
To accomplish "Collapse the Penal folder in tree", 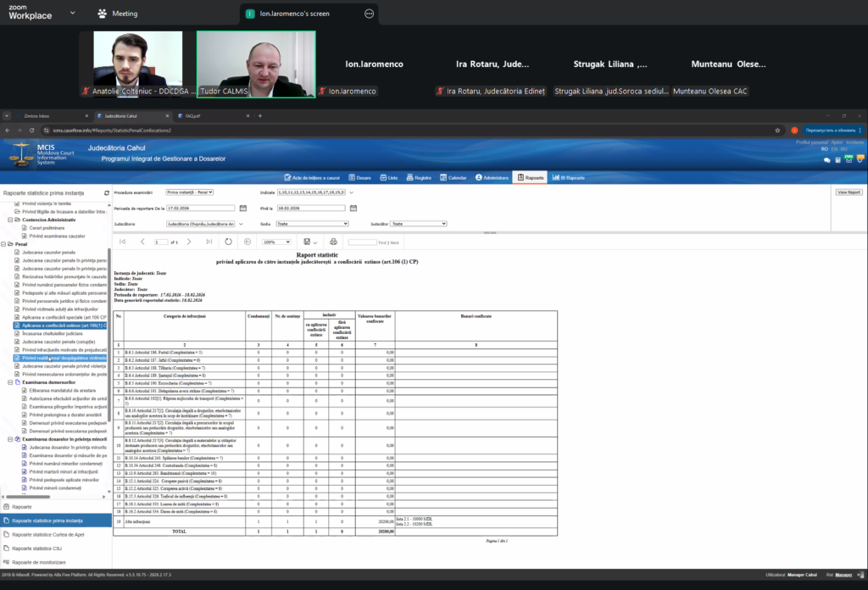I will pos(4,244).
